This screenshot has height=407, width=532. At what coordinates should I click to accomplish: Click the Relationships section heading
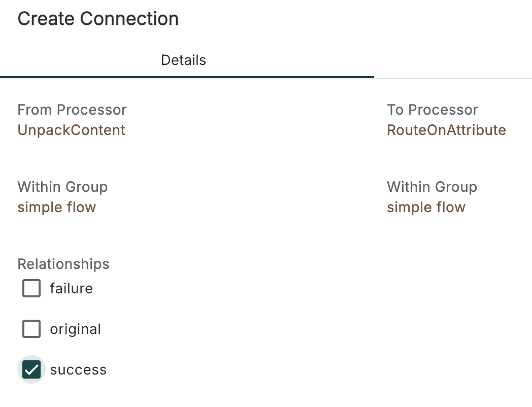click(x=63, y=264)
